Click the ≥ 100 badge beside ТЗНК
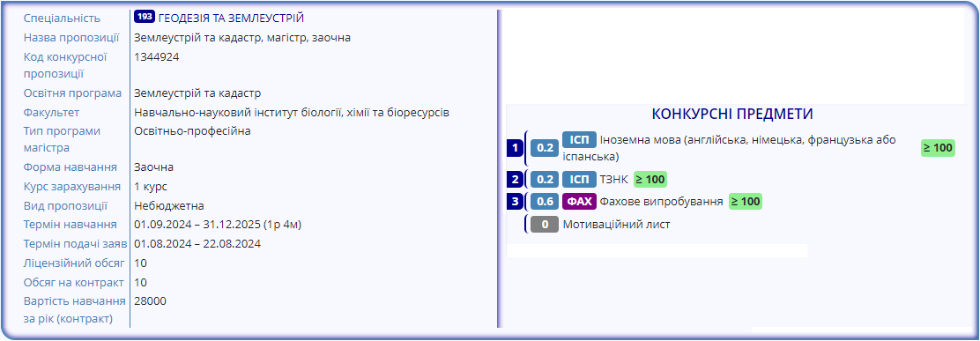The width and height of the screenshot is (980, 341). (650, 180)
